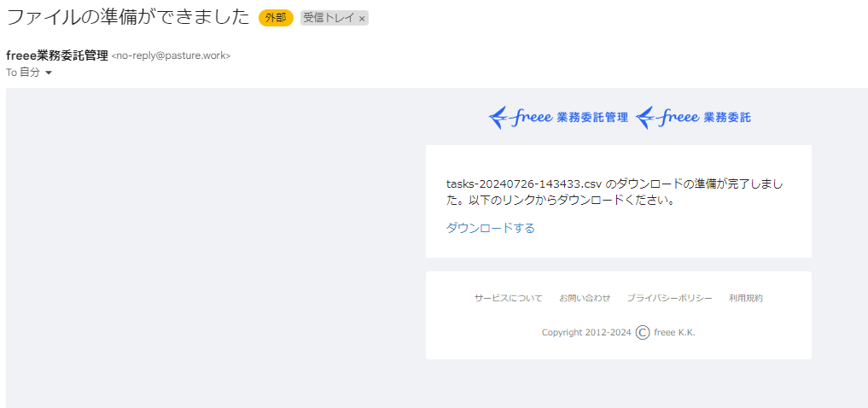
Task: Remove the 受信トレイ label via its x
Action: tap(362, 19)
